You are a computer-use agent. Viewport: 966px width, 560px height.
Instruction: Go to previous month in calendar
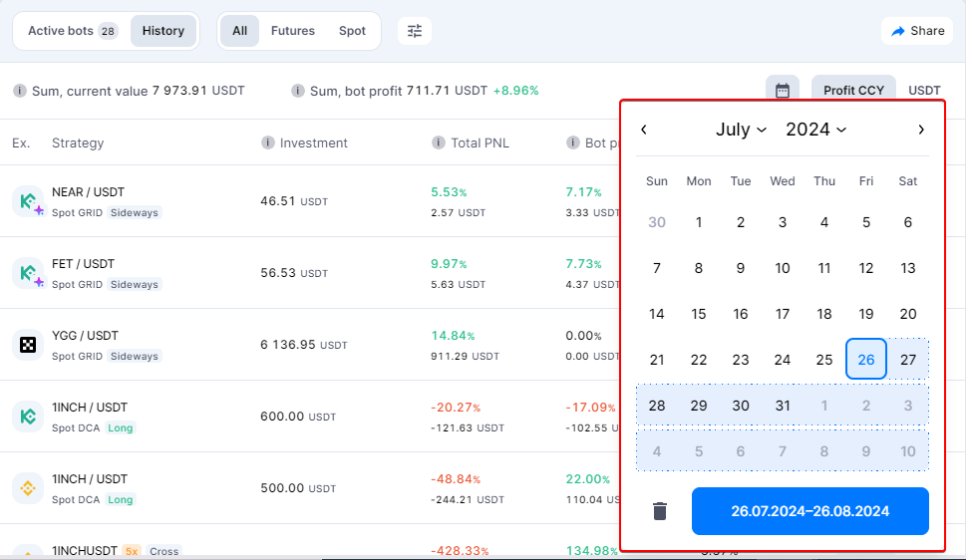[644, 130]
